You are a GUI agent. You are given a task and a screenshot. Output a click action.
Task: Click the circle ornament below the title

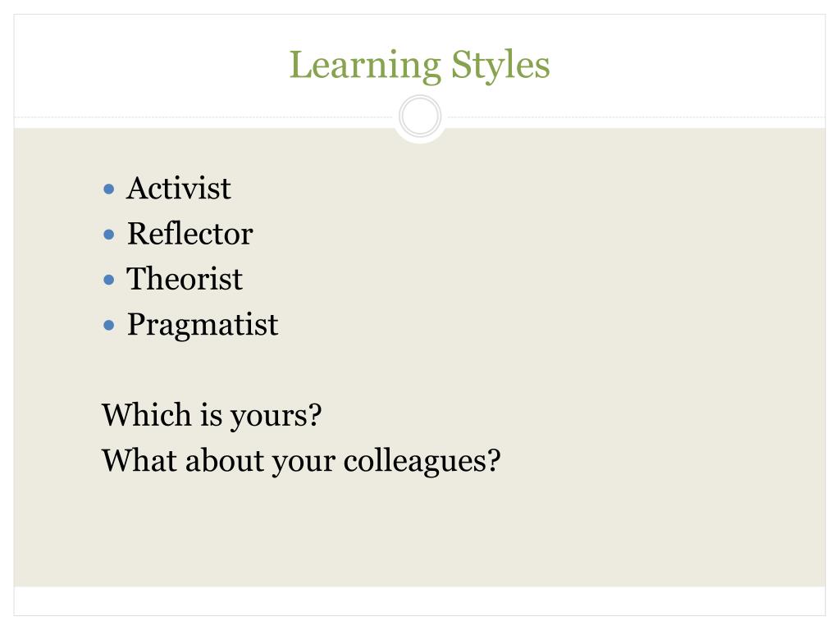pyautogui.click(x=420, y=116)
